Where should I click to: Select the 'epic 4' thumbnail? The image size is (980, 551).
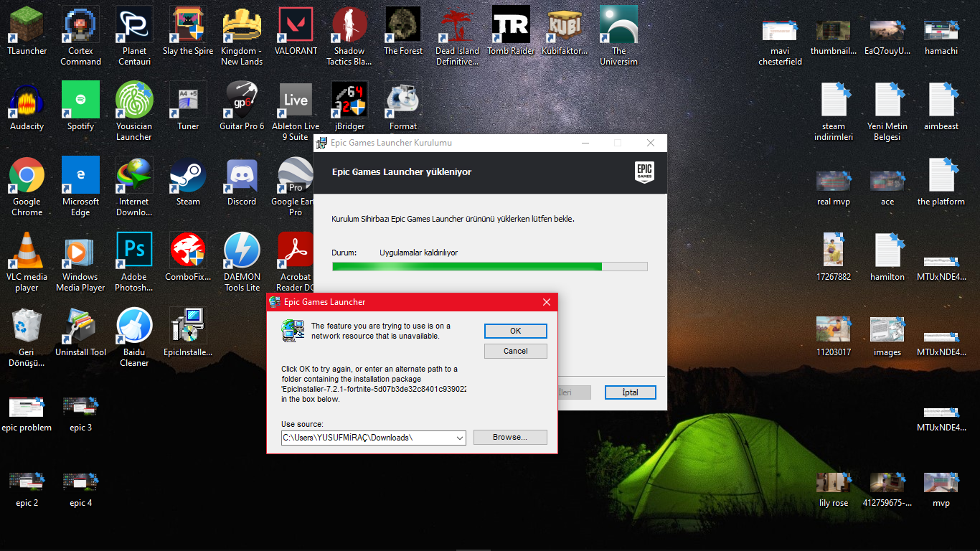[x=80, y=483]
